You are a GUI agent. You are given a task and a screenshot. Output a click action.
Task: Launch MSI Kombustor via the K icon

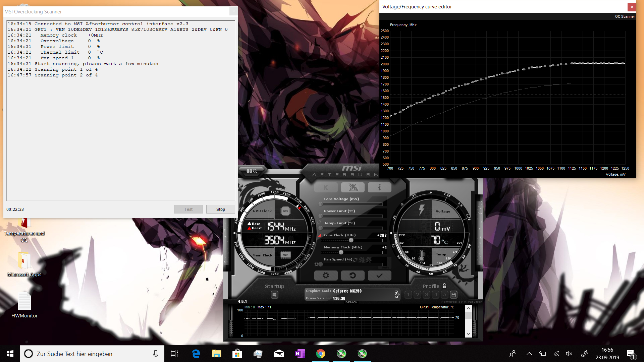(x=326, y=188)
